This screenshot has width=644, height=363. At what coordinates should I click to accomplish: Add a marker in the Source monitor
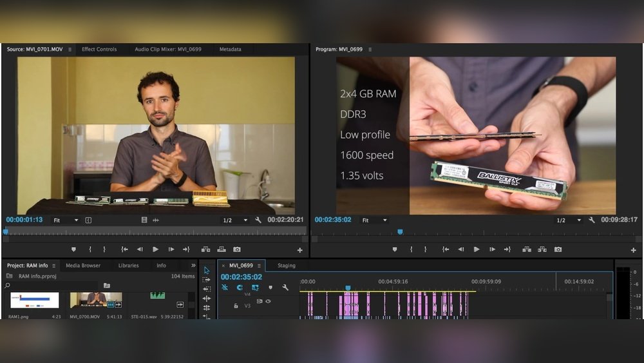pos(73,250)
